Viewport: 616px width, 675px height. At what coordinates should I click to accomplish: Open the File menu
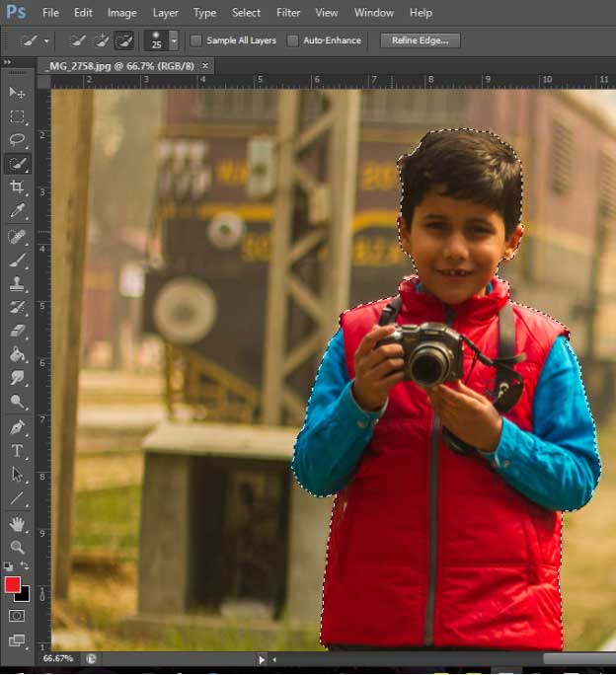[x=50, y=13]
